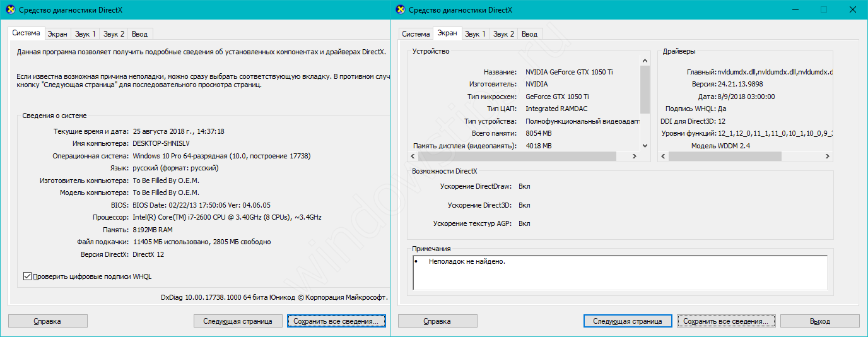Click the down arrow of the Устройство vertical scrollbar
The width and height of the screenshot is (868, 337).
click(x=645, y=146)
